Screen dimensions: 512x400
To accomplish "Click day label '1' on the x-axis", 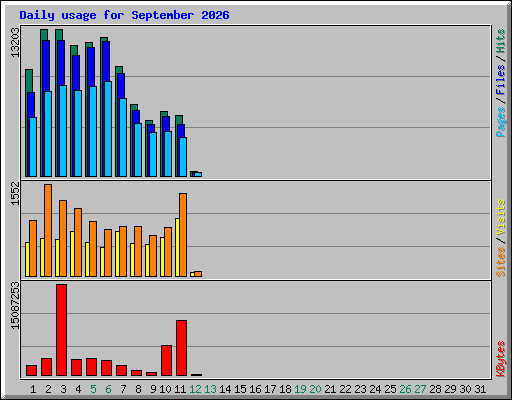I will pos(33,389).
